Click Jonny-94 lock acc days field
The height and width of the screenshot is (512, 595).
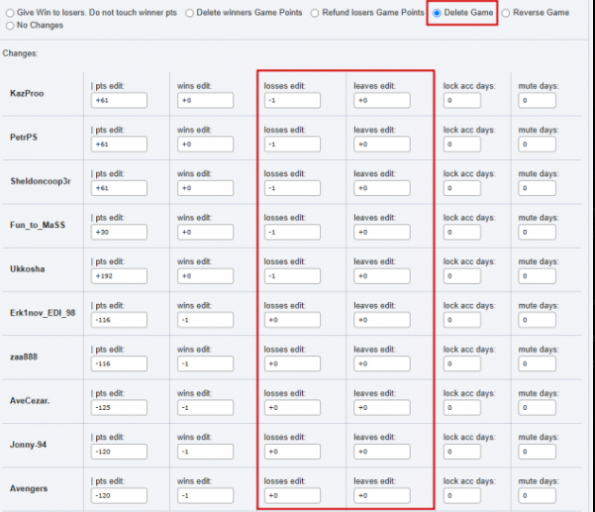pyautogui.click(x=462, y=452)
